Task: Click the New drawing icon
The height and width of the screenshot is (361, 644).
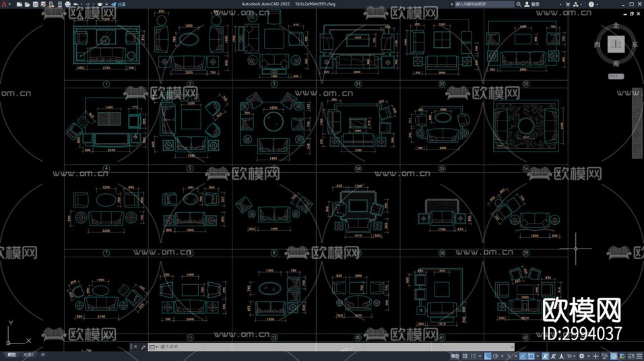Action: click(x=20, y=4)
